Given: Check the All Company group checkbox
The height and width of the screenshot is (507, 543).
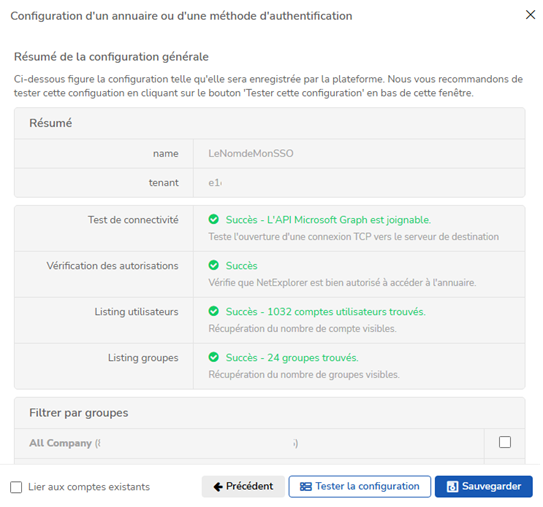Looking at the screenshot, I should click(x=505, y=442).
